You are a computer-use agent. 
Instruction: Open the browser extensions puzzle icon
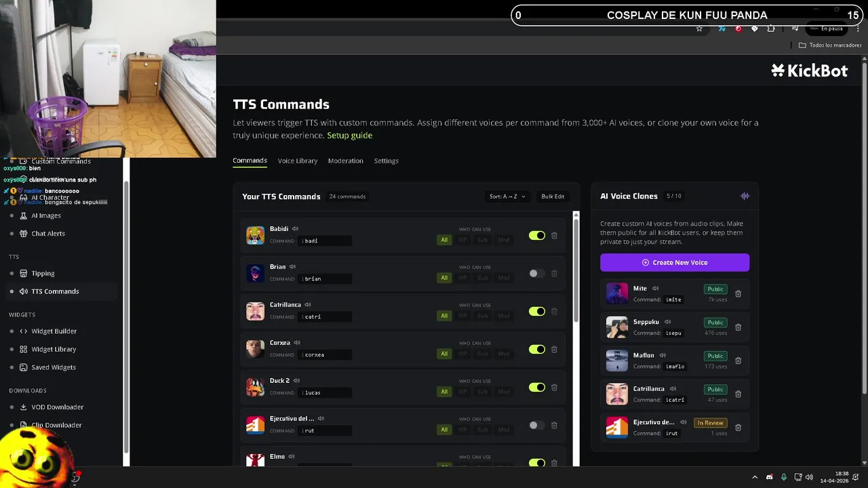click(771, 28)
